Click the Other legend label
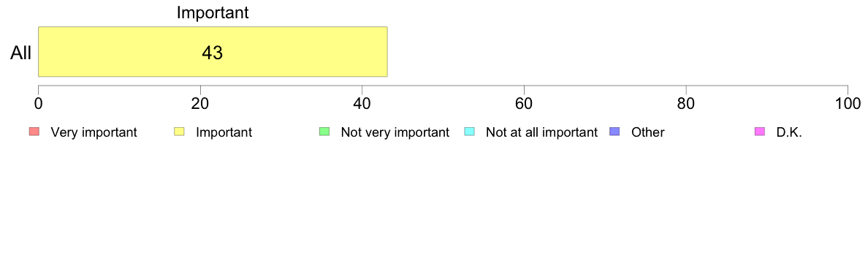The image size is (868, 269). click(647, 132)
